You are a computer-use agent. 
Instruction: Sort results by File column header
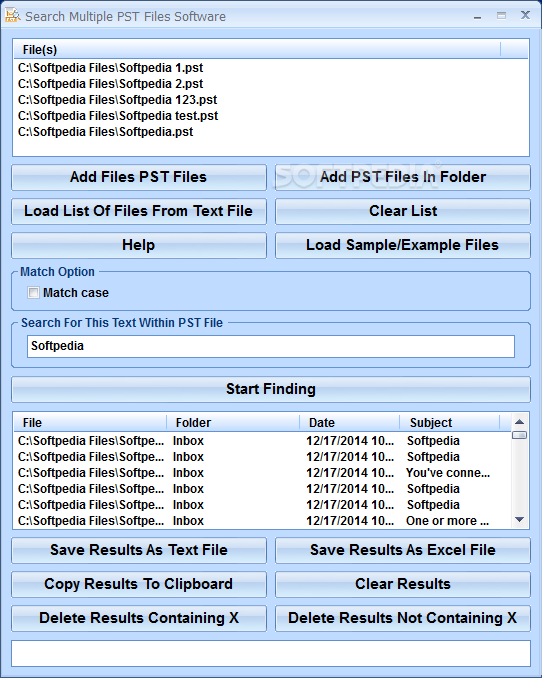(90, 422)
